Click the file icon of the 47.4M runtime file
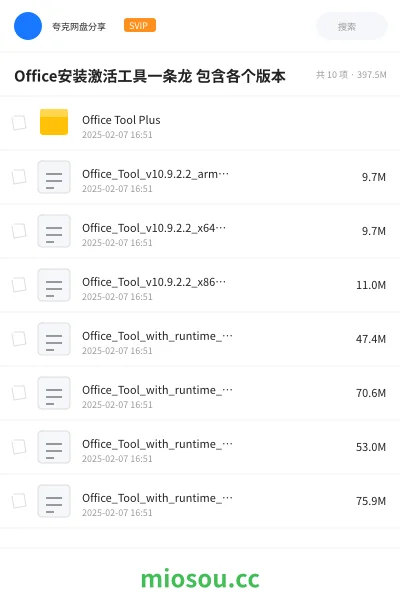Image resolution: width=400 pixels, height=600 pixels. (x=54, y=339)
